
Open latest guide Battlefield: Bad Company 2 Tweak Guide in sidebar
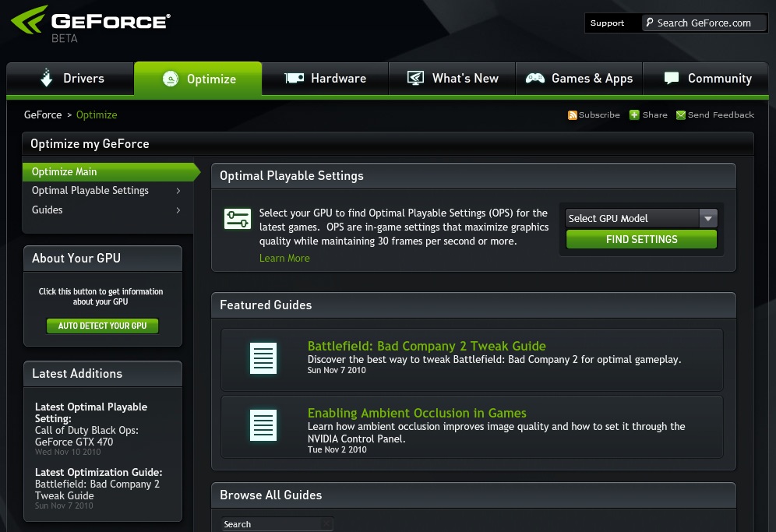(x=97, y=490)
